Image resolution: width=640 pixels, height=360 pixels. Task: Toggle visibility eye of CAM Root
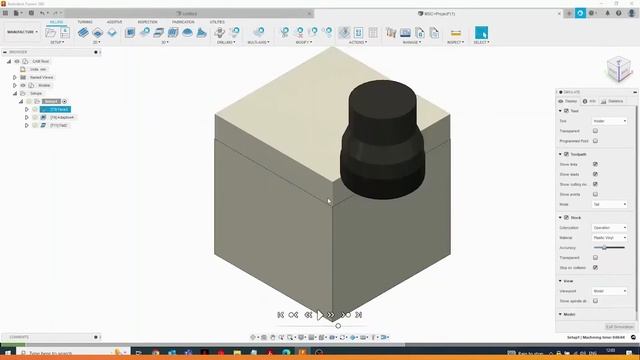[x=17, y=61]
